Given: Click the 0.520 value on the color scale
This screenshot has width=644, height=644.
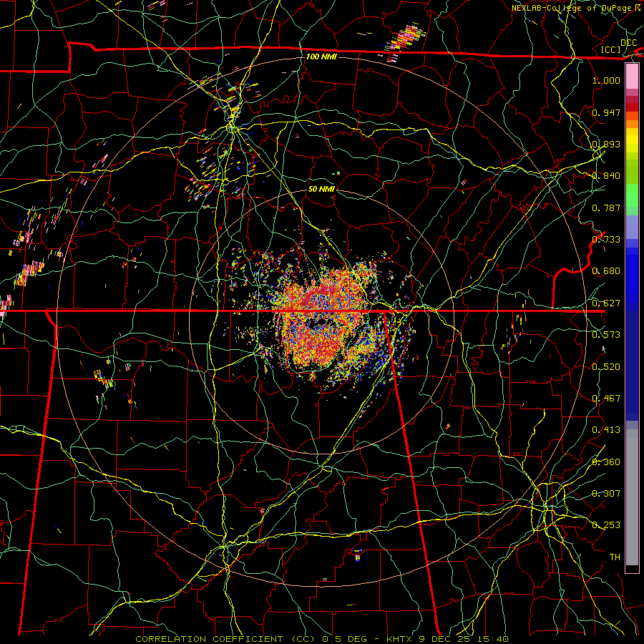Looking at the screenshot, I should pos(606,366).
